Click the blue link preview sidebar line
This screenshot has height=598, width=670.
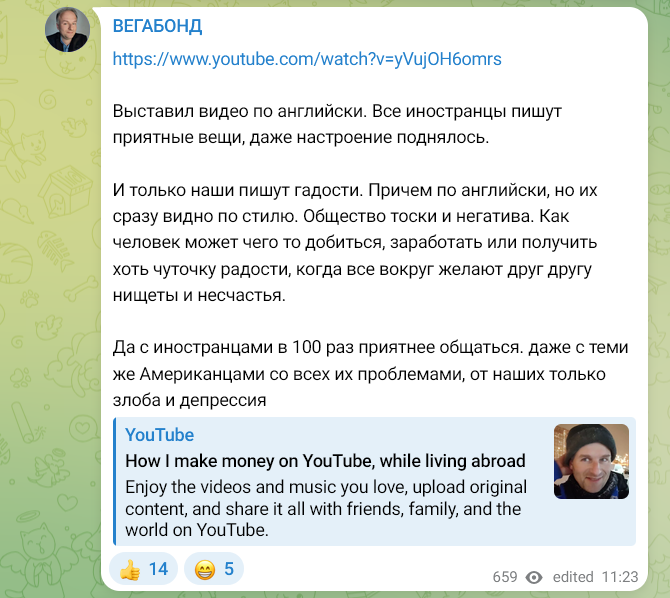(x=115, y=481)
